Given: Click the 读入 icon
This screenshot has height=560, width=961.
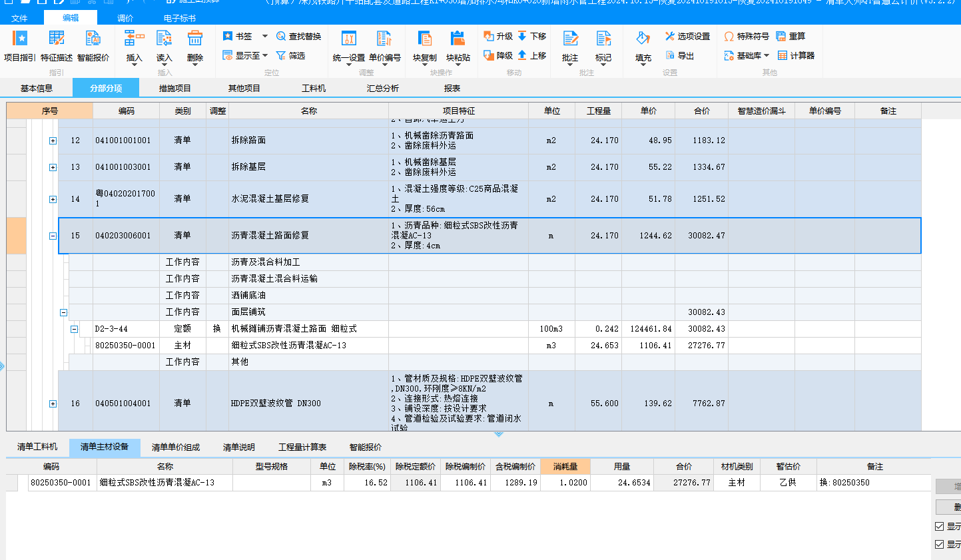Looking at the screenshot, I should (164, 39).
